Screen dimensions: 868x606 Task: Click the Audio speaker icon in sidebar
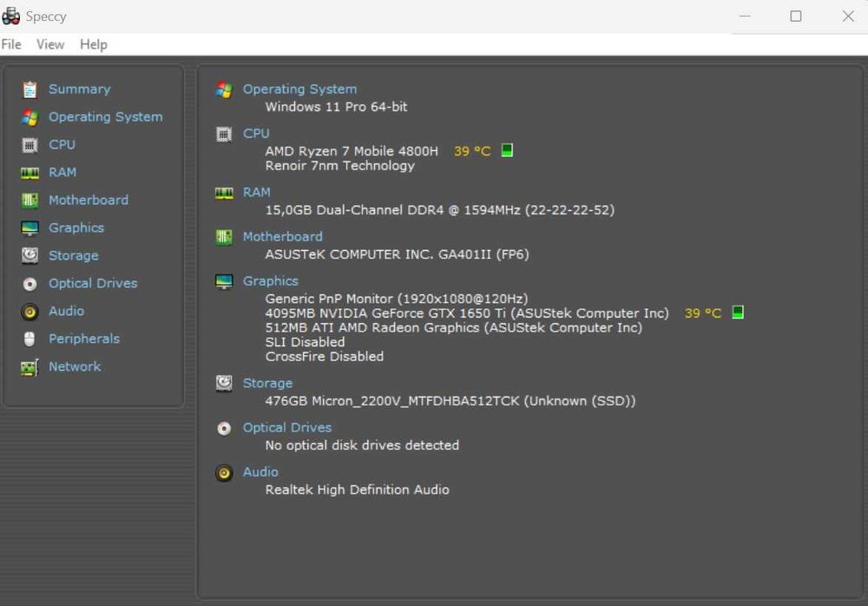click(x=30, y=312)
